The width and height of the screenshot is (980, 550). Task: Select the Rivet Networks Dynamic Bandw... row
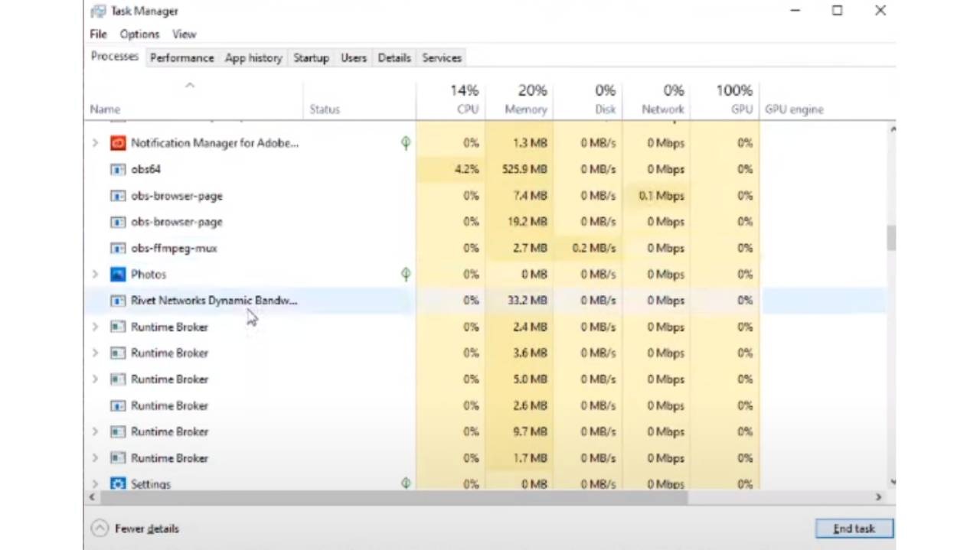(x=487, y=301)
